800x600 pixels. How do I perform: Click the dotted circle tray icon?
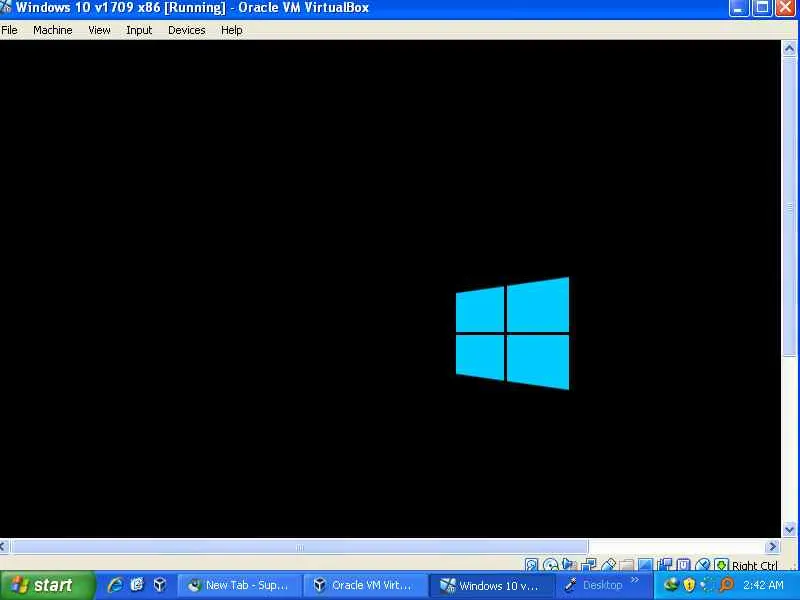pyautogui.click(x=708, y=585)
